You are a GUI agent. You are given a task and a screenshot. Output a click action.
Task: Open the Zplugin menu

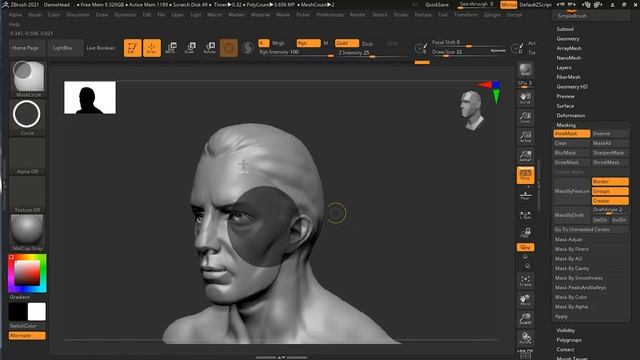point(492,15)
